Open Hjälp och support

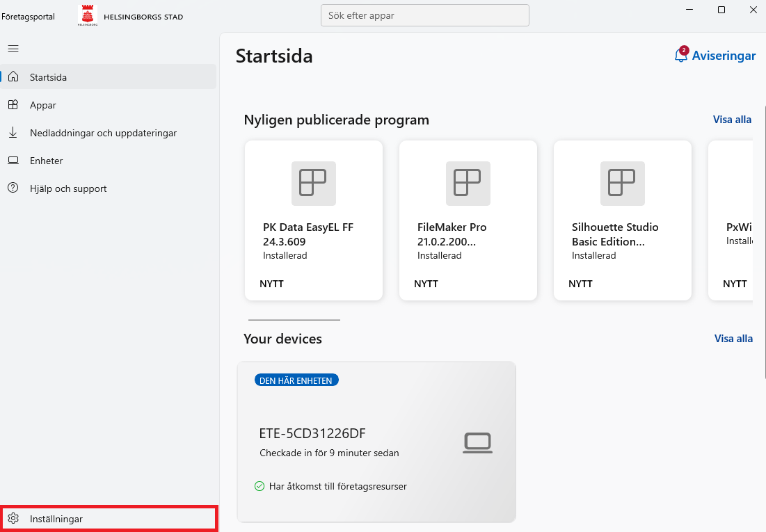point(109,188)
